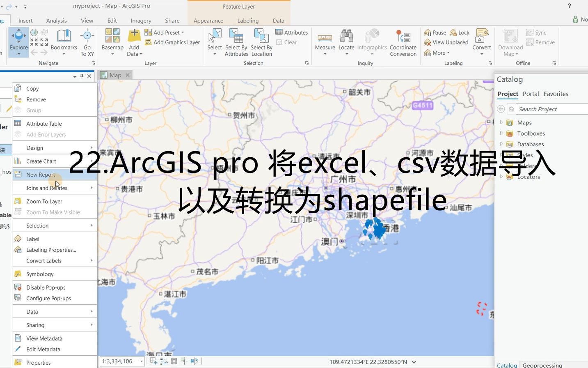Click the Catalog home icon
588x368 pixels.
[x=511, y=109]
